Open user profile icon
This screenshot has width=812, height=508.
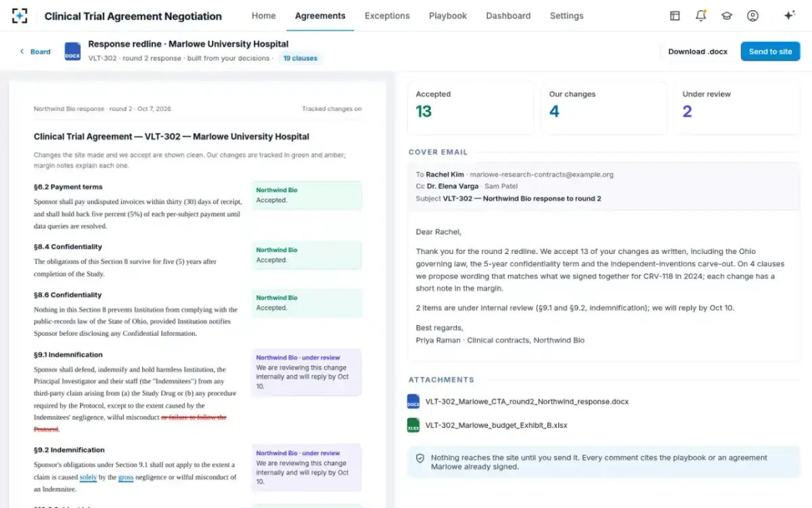752,16
